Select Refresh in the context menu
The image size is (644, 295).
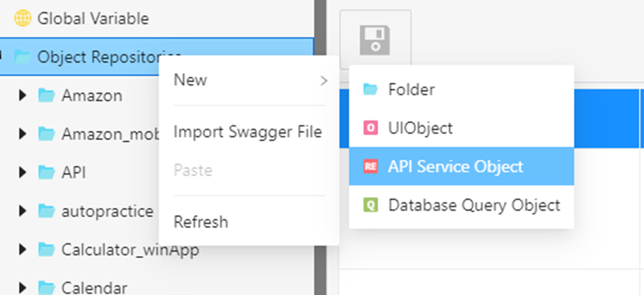click(201, 222)
